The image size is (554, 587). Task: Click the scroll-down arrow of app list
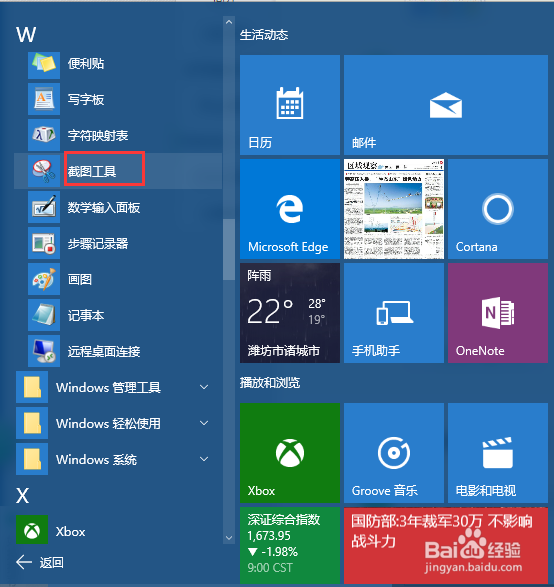[x=229, y=538]
